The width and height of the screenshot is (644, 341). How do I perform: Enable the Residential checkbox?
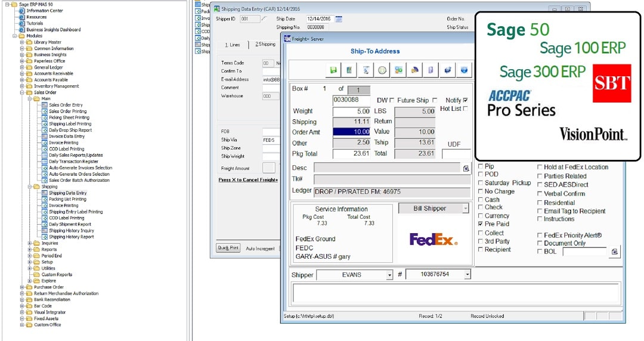(x=540, y=203)
